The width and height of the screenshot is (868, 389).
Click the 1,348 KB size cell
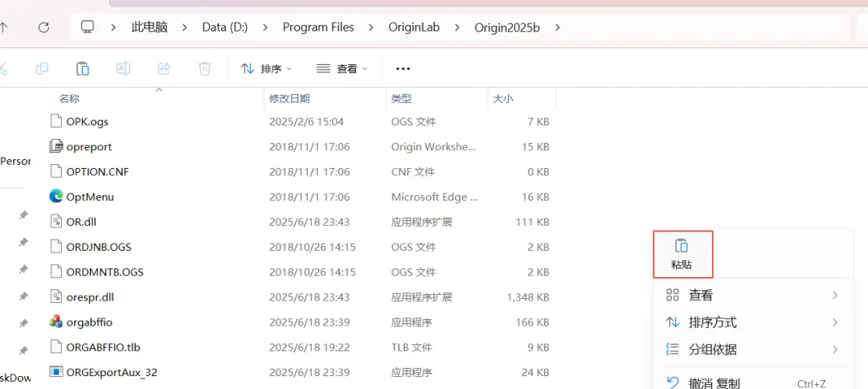pos(527,297)
